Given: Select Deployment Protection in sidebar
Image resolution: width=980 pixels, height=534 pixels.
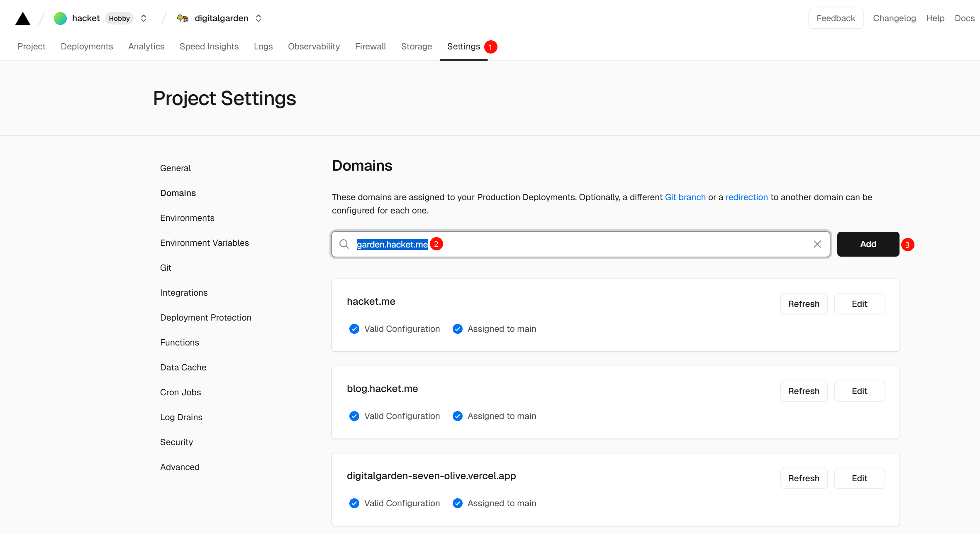Looking at the screenshot, I should click(x=205, y=318).
